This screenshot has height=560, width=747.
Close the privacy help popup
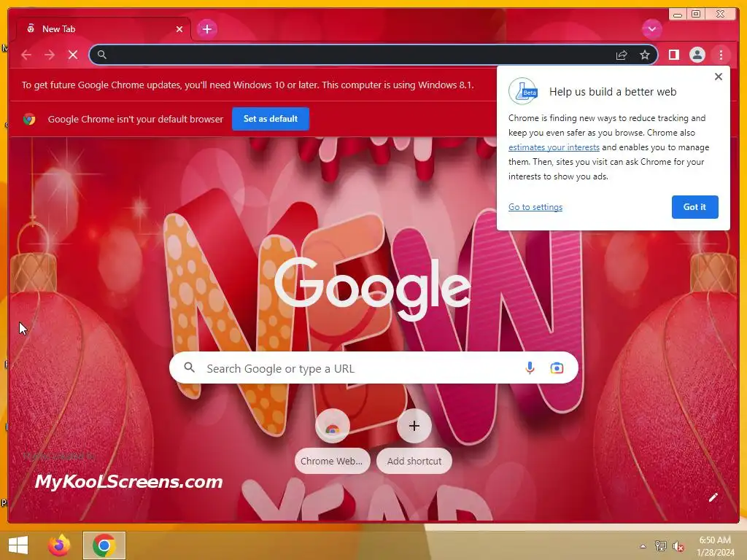pyautogui.click(x=719, y=77)
